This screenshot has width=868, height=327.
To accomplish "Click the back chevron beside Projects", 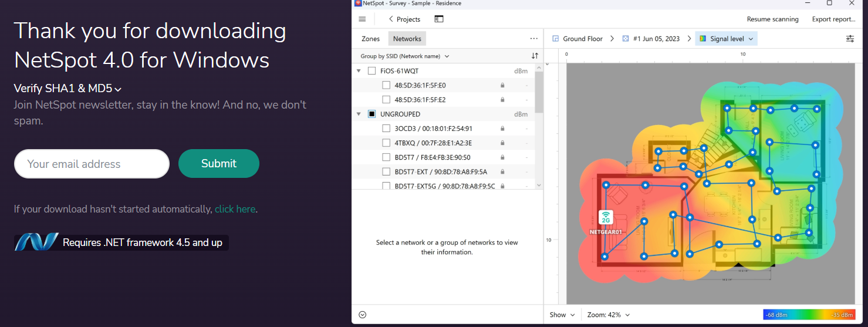I will (391, 19).
